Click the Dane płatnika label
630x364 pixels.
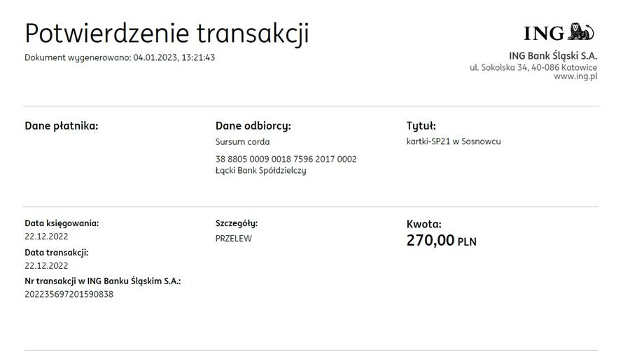[62, 126]
